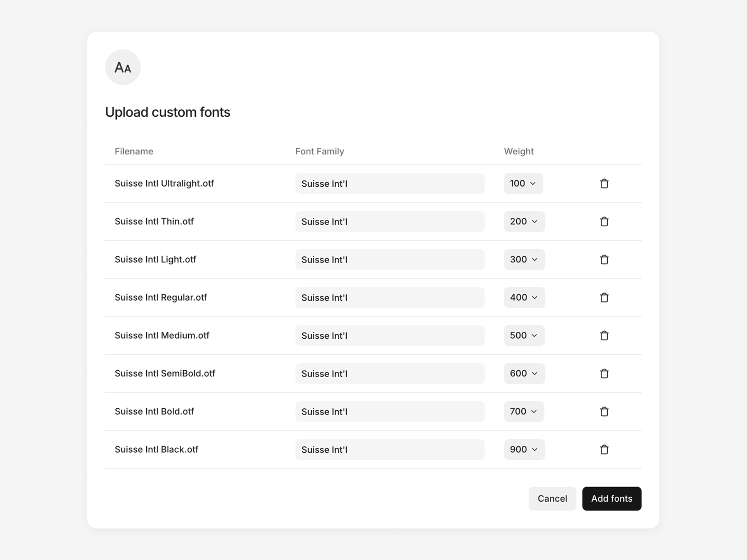The image size is (747, 560).
Task: Open the weight dropdown for SemiBold showing 600
Action: [x=524, y=373]
